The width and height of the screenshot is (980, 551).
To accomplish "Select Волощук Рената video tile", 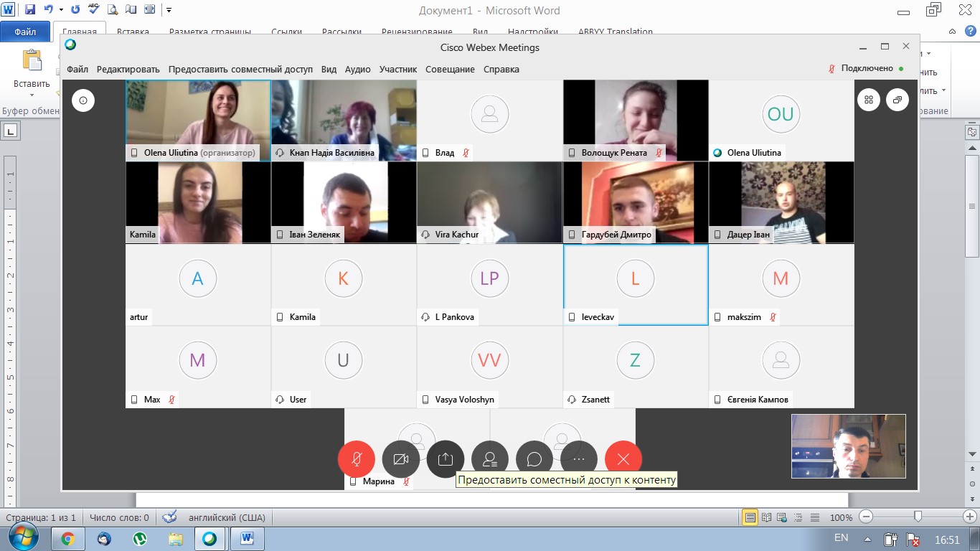I will tap(636, 121).
